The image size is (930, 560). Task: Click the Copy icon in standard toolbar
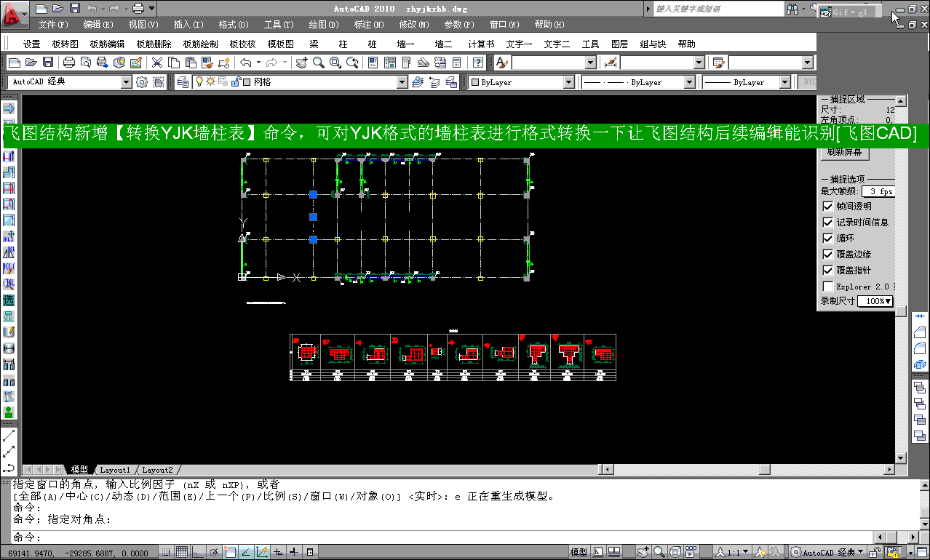click(x=174, y=63)
